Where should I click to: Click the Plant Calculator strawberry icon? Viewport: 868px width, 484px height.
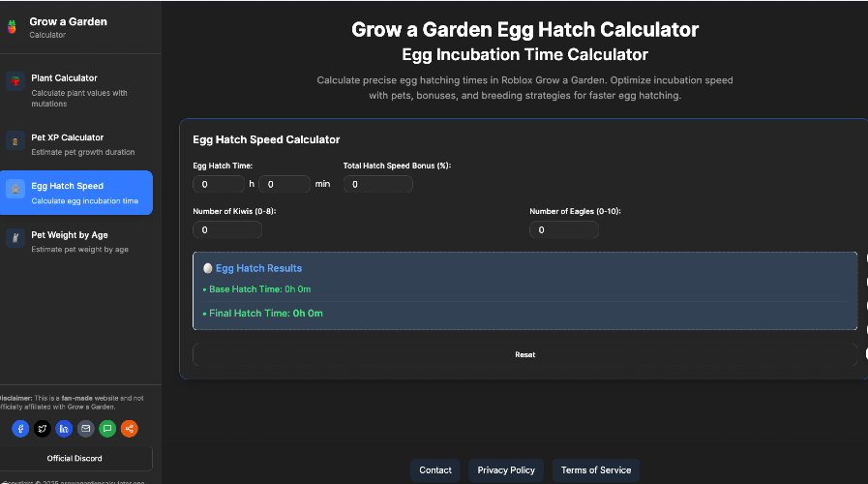[x=15, y=81]
